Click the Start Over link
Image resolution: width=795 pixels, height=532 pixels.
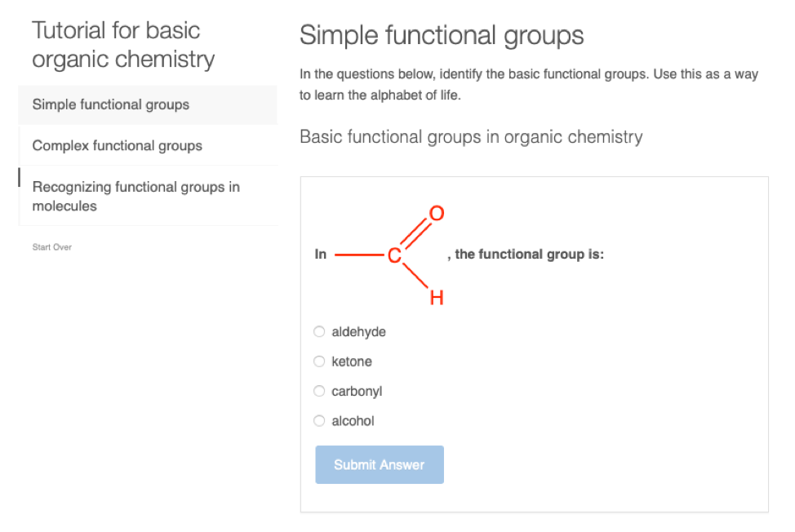[52, 247]
